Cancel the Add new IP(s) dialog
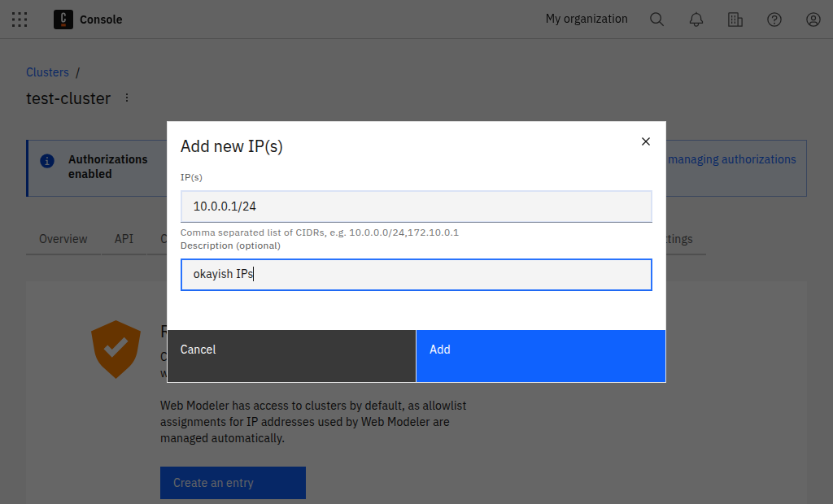The height and width of the screenshot is (504, 833). point(290,355)
